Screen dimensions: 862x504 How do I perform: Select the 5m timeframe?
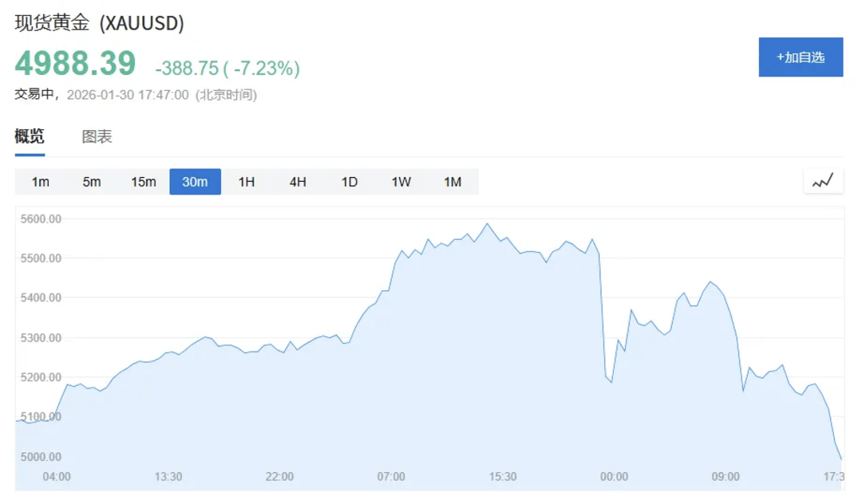point(92,182)
